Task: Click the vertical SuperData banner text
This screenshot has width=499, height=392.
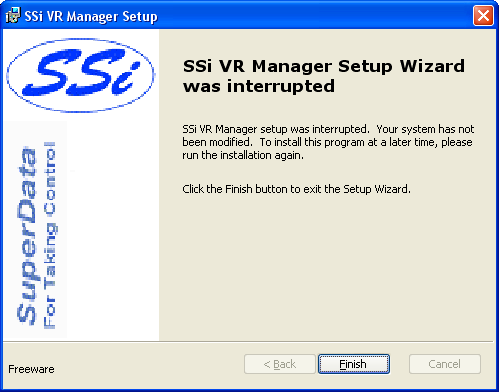Action: [26, 235]
